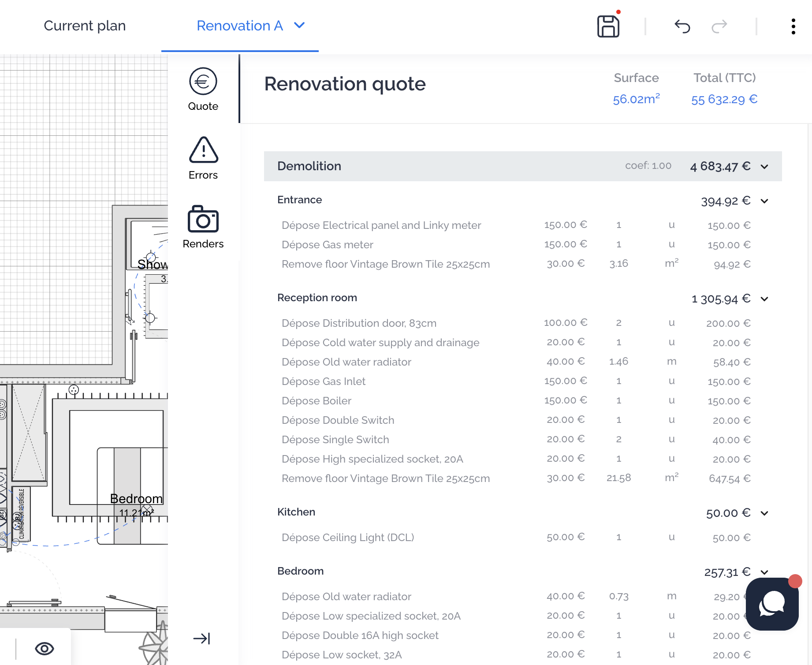812x665 pixels.
Task: Click the Renovation quote title
Action: [x=345, y=84]
